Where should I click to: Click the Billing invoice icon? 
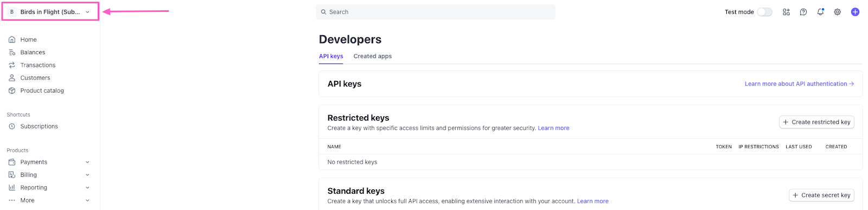[x=12, y=175]
